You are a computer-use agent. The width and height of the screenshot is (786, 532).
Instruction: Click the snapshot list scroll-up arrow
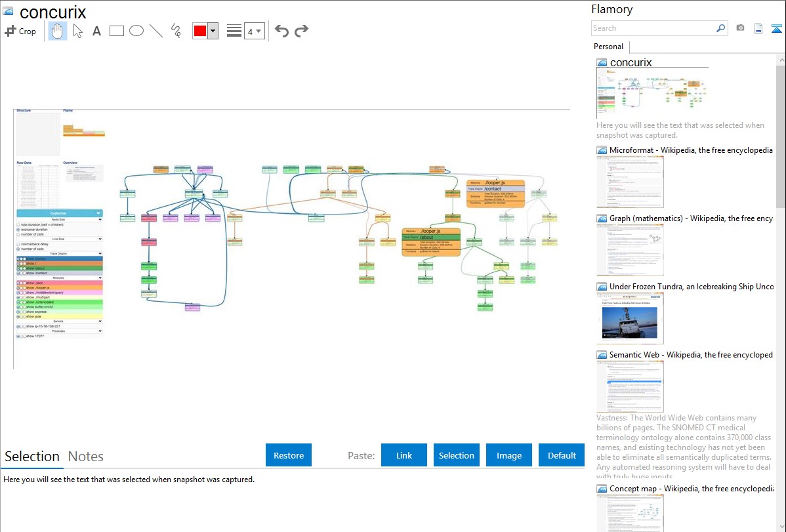(x=781, y=60)
